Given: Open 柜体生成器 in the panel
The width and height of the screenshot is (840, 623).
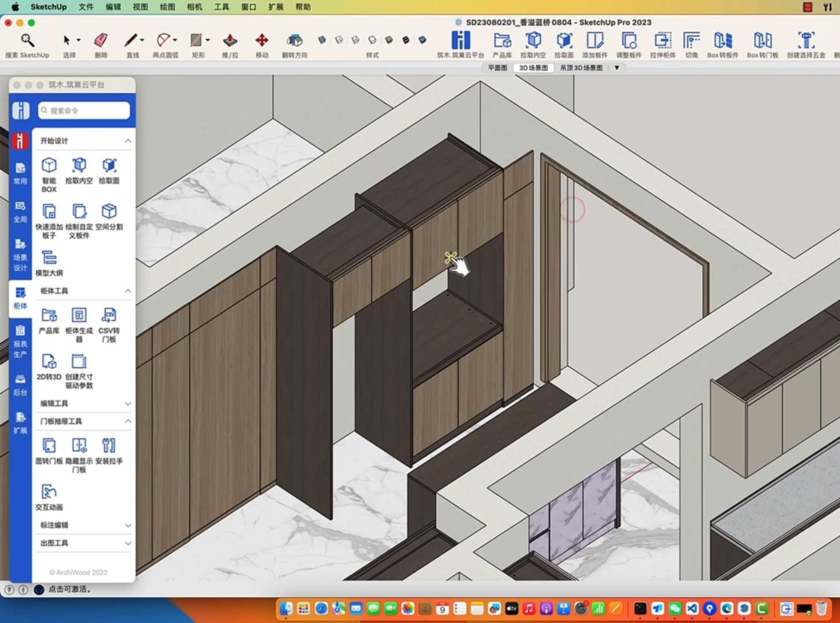Looking at the screenshot, I should coord(79,325).
